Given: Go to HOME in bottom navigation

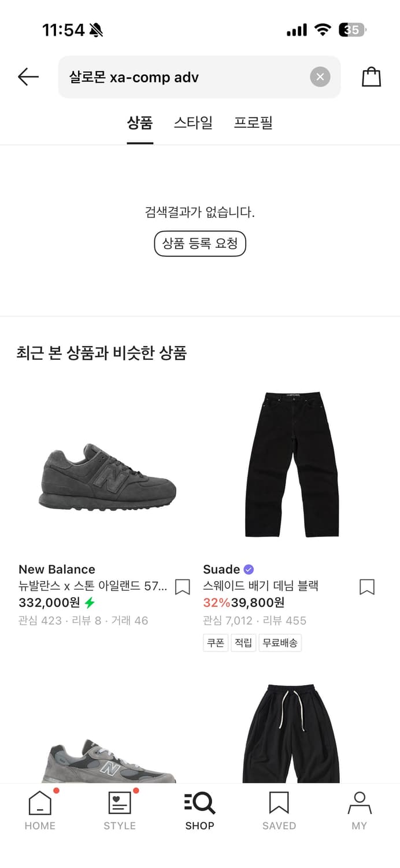Looking at the screenshot, I should pyautogui.click(x=40, y=810).
